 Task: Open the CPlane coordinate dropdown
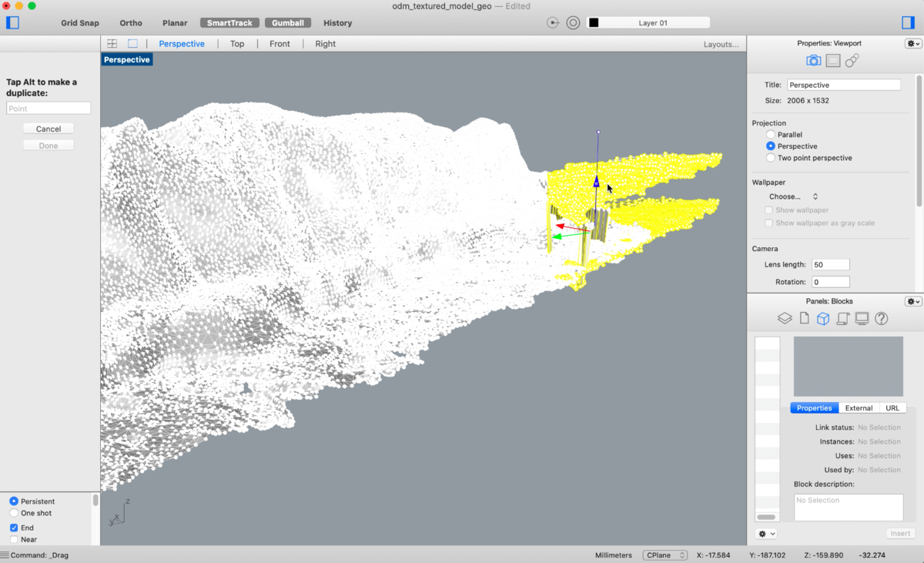(x=665, y=555)
